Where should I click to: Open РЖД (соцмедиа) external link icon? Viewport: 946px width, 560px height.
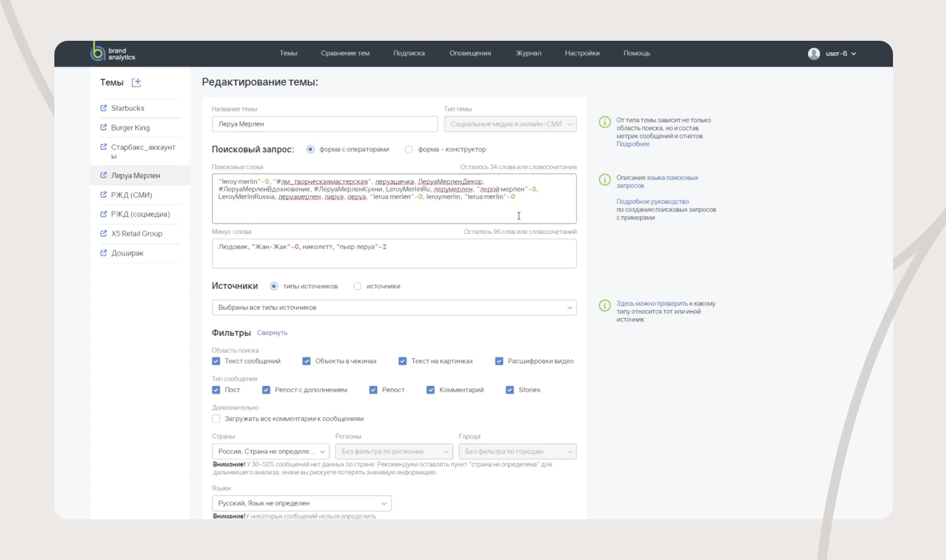tap(104, 214)
